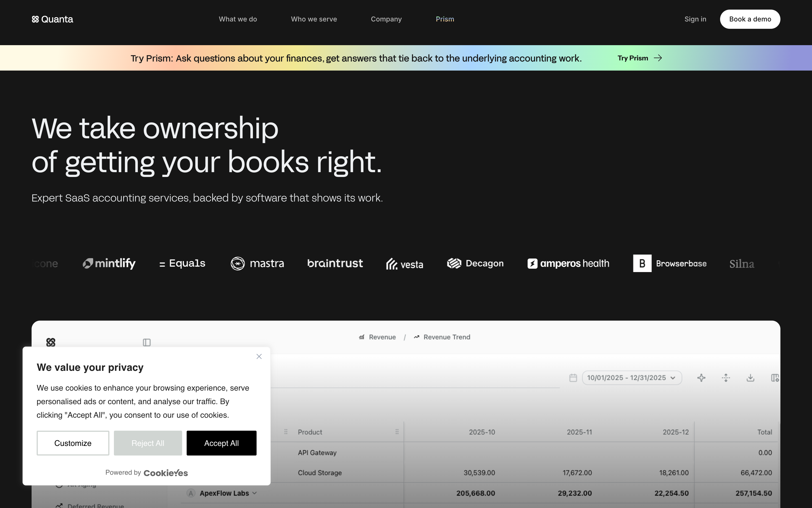The image size is (812, 508).
Task: Click the Quanta logo in header
Action: 52,19
